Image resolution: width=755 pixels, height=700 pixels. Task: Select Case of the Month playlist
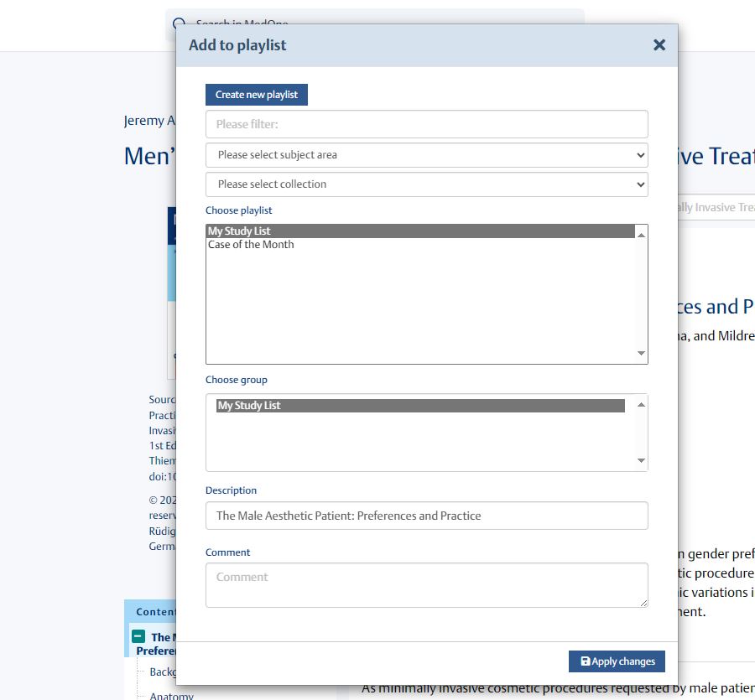coord(251,245)
